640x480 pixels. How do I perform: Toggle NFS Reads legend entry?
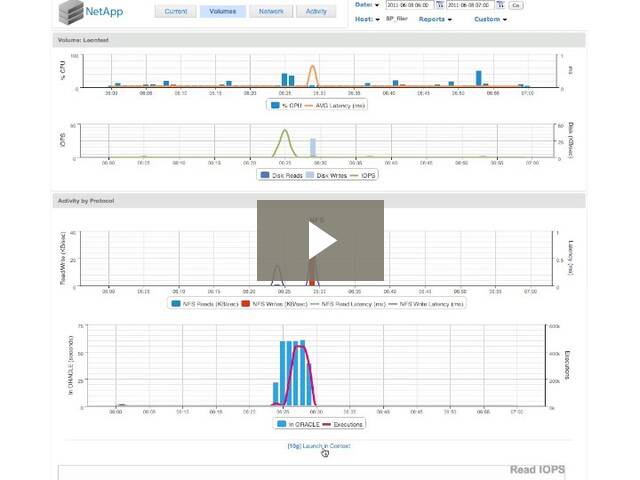[205, 304]
